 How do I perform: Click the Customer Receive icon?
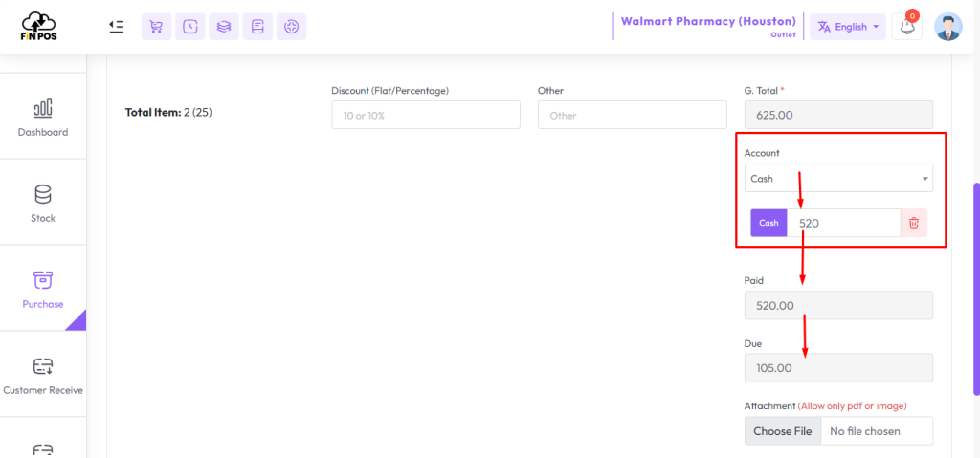pyautogui.click(x=42, y=366)
